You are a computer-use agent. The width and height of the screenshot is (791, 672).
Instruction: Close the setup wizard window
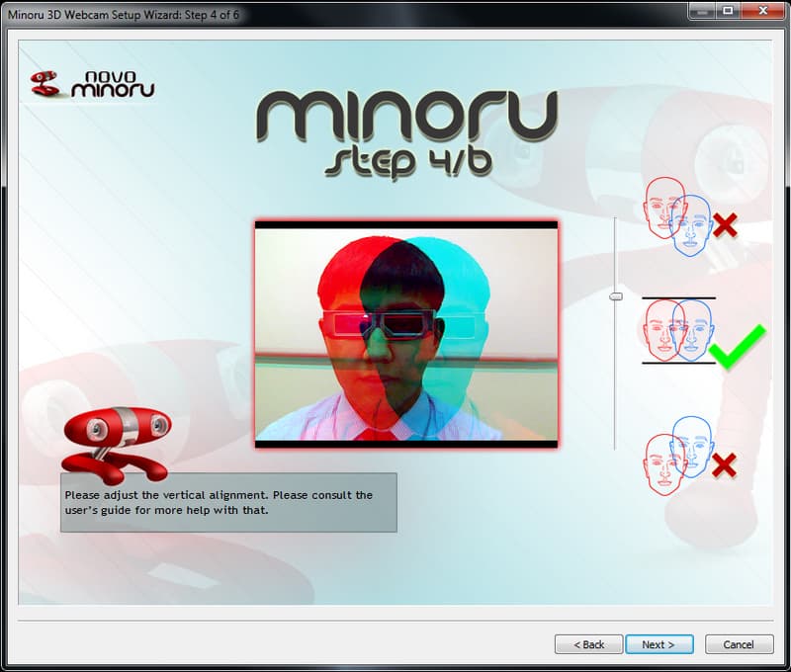click(x=763, y=10)
